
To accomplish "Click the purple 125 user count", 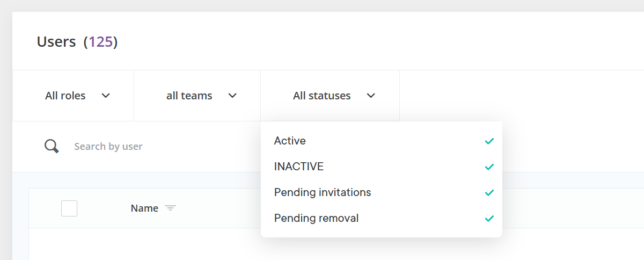I will pyautogui.click(x=100, y=42).
